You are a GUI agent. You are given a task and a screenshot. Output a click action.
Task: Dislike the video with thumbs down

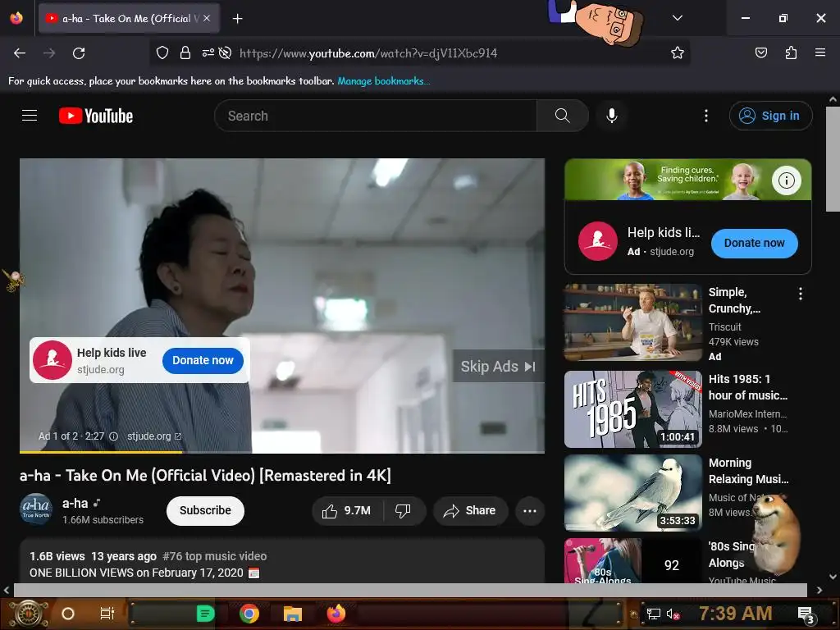point(403,511)
